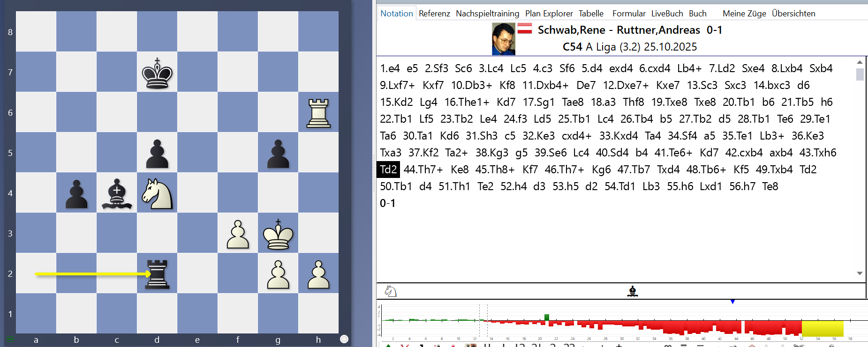Open the Referenz tab

434,14
